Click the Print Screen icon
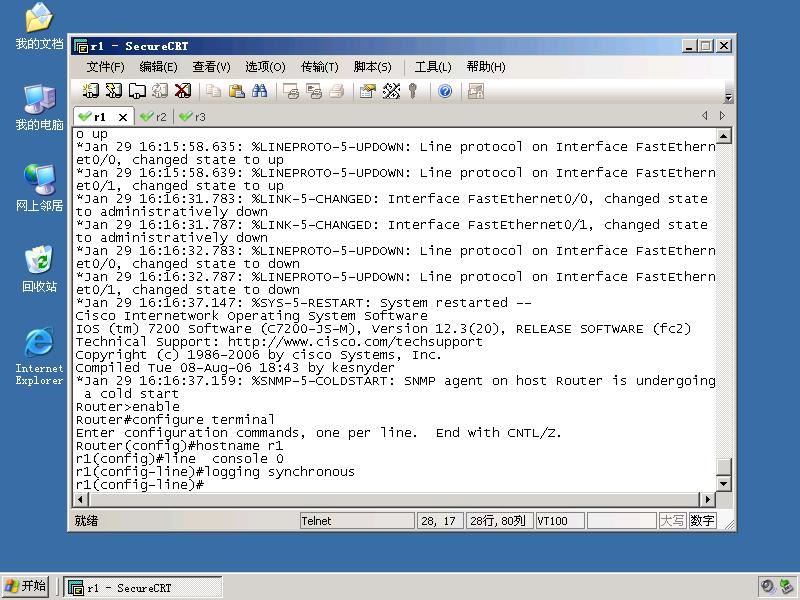This screenshot has width=800, height=600. [291, 91]
